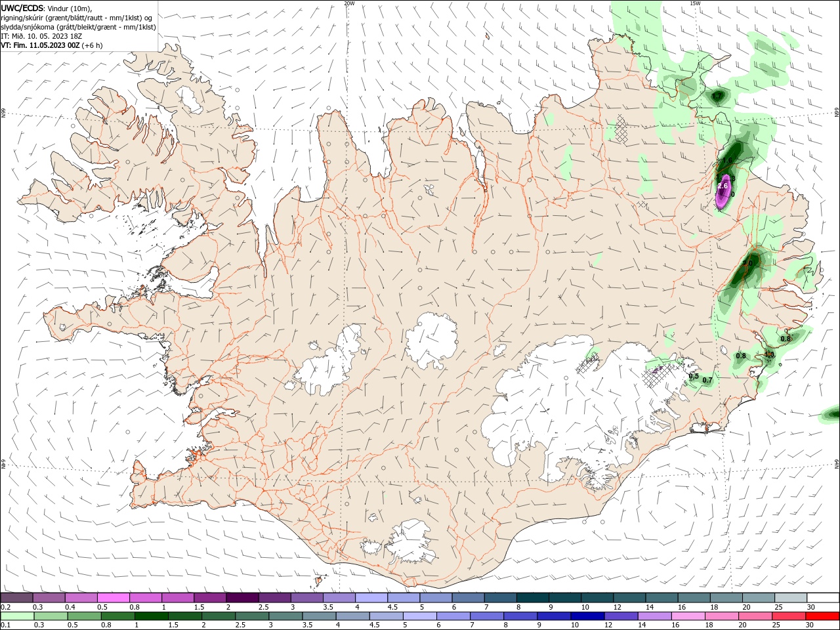
Task: Pick the pale green 0.1 swatch in bottom legend
Action: tap(17, 616)
